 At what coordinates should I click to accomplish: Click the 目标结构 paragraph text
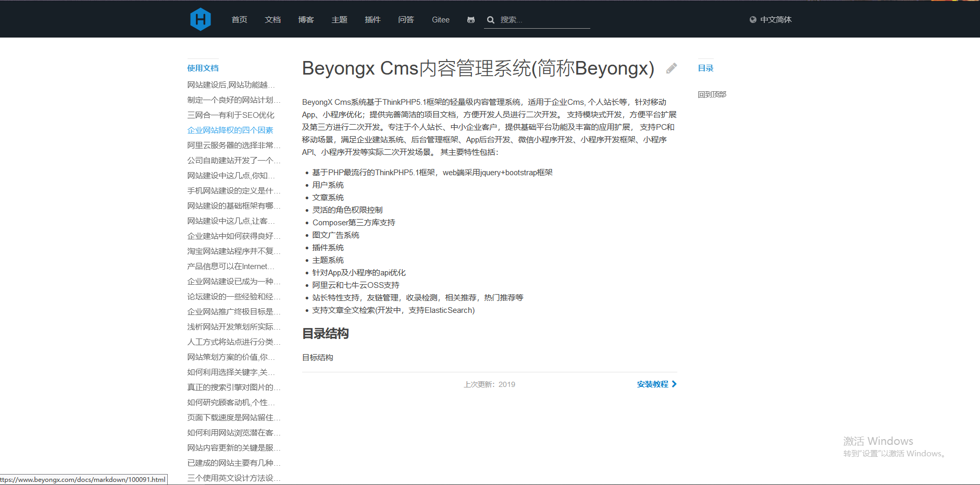(x=318, y=357)
